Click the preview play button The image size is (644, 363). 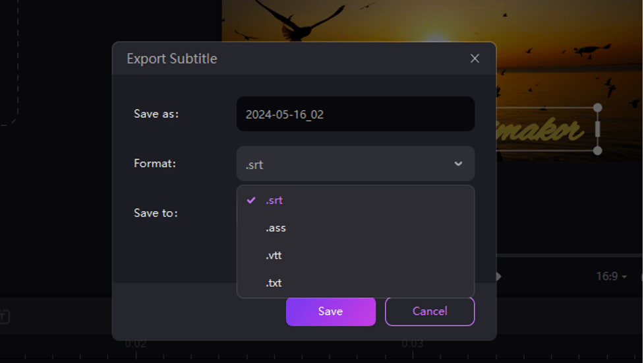499,277
